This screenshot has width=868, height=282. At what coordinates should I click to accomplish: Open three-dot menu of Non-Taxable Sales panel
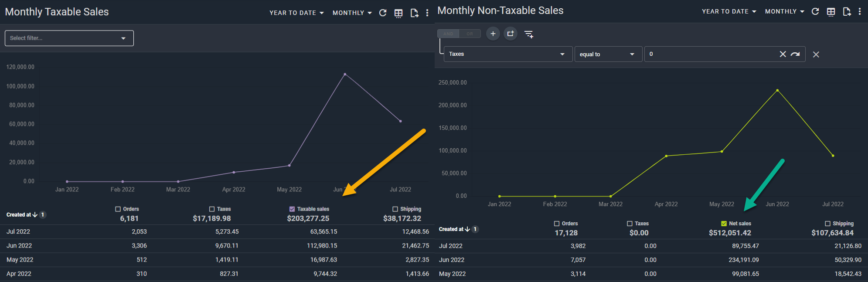860,12
